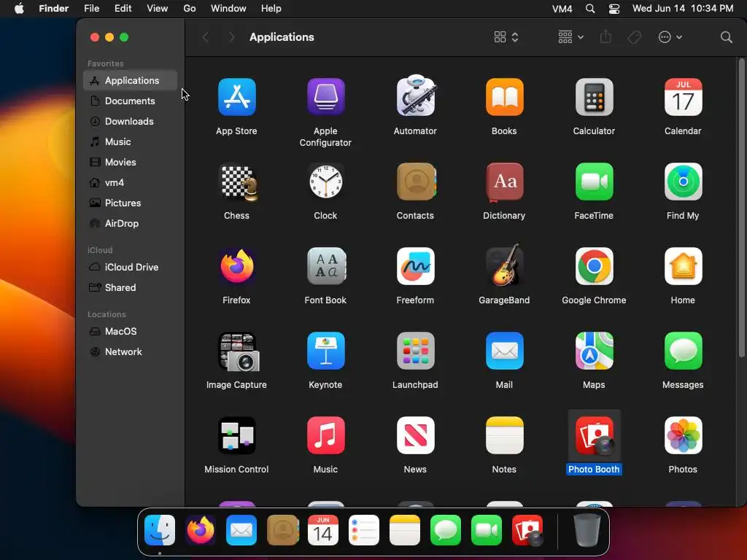Open Reminders from the Dock

pos(364,530)
